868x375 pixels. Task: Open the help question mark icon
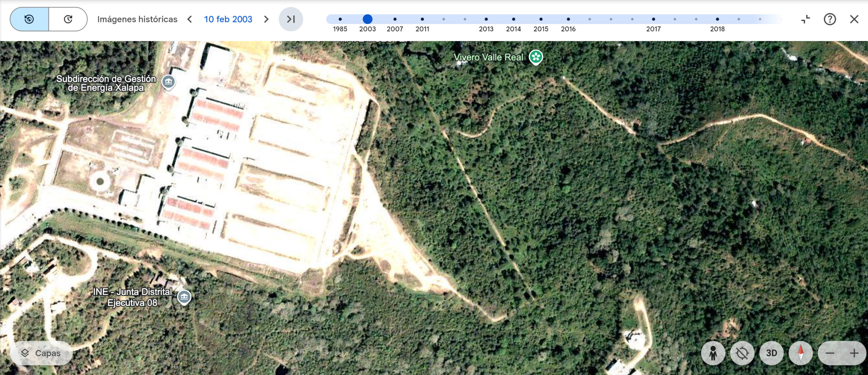[830, 19]
